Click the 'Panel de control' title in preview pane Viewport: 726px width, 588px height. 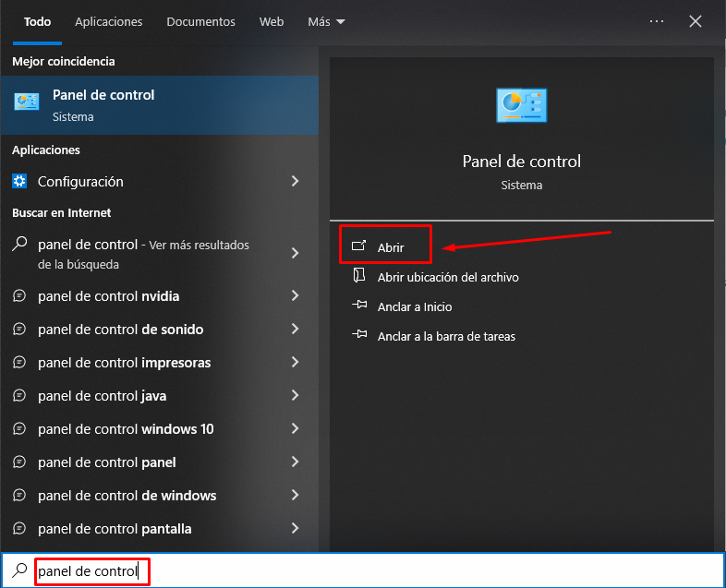pos(521,162)
